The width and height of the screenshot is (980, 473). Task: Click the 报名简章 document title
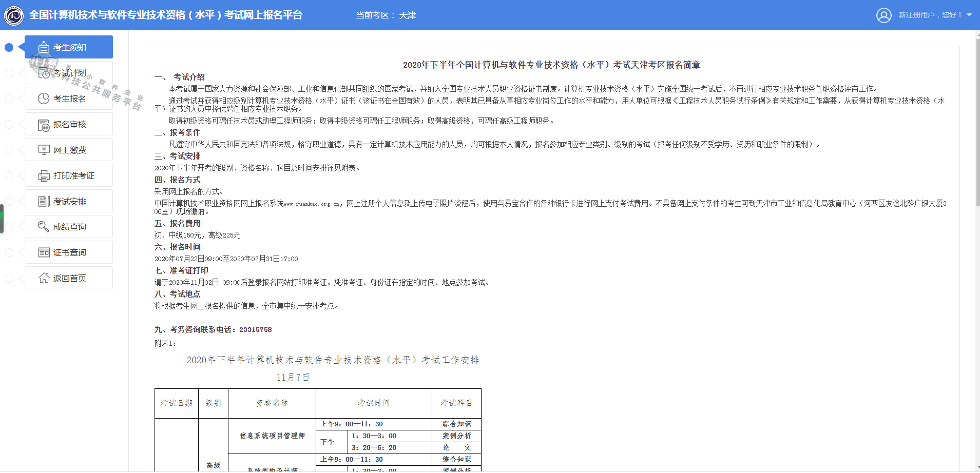[x=551, y=65]
